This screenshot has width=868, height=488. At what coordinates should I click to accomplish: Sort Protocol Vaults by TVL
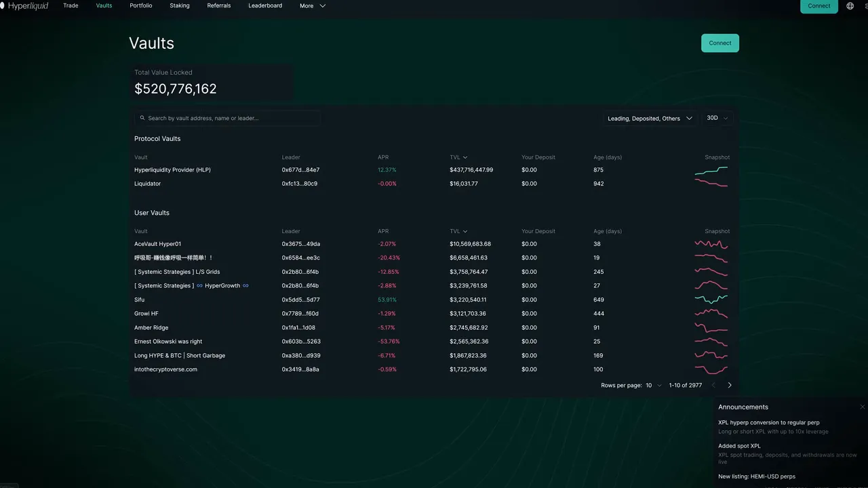pos(458,157)
